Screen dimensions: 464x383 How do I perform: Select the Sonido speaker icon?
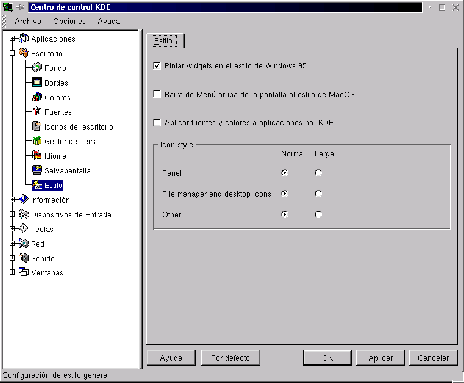[24, 258]
